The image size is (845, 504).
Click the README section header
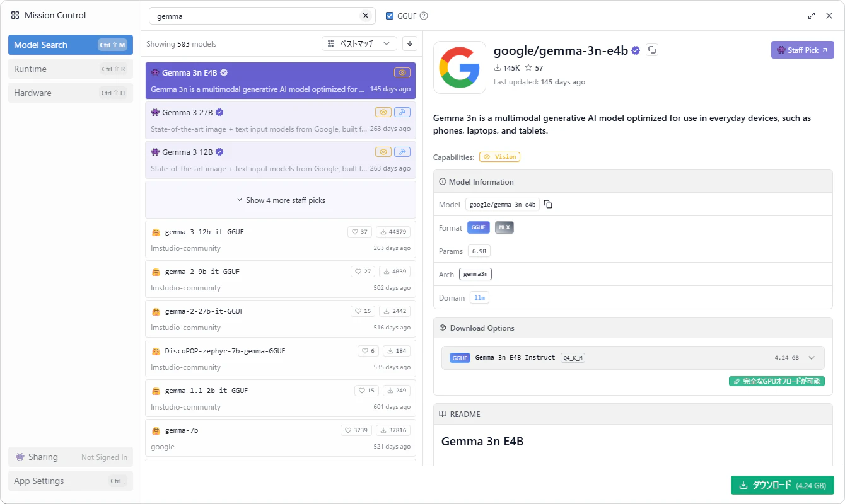pos(633,414)
